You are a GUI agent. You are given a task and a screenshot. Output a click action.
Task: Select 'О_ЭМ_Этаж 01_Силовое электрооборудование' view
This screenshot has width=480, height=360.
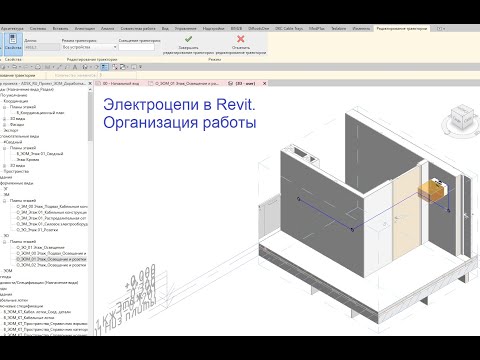52,224
